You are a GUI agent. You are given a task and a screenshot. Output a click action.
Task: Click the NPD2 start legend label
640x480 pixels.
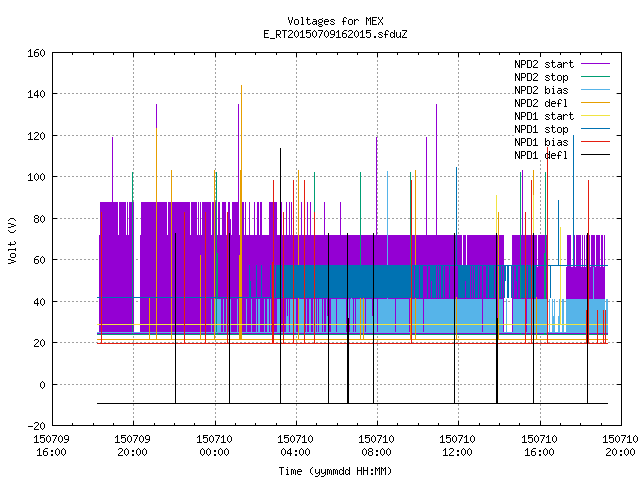544,64
